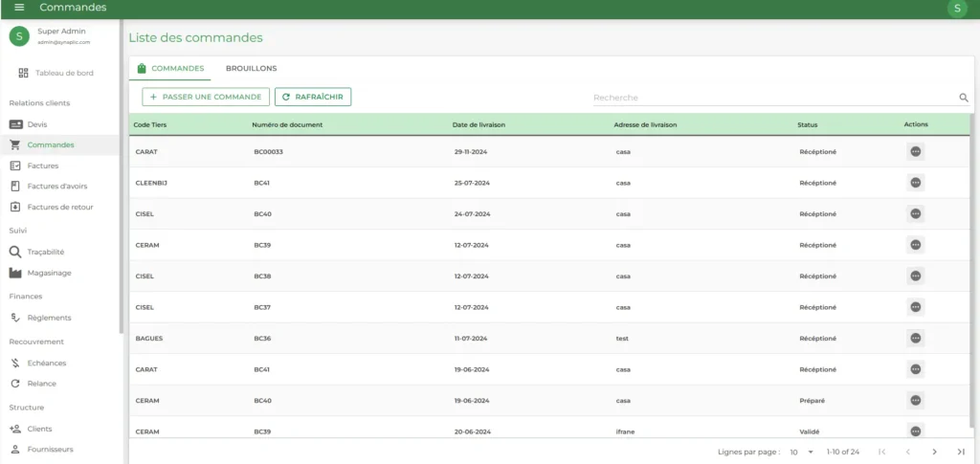Sort by Numéro de document header
The height and width of the screenshot is (464, 980).
pyautogui.click(x=287, y=125)
